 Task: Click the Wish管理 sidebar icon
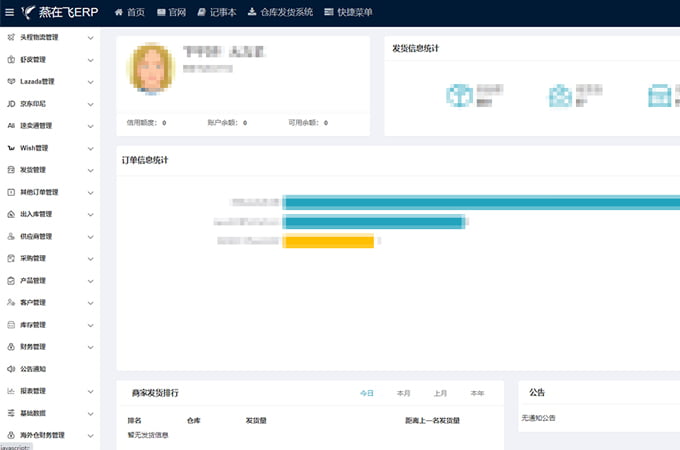[x=11, y=148]
